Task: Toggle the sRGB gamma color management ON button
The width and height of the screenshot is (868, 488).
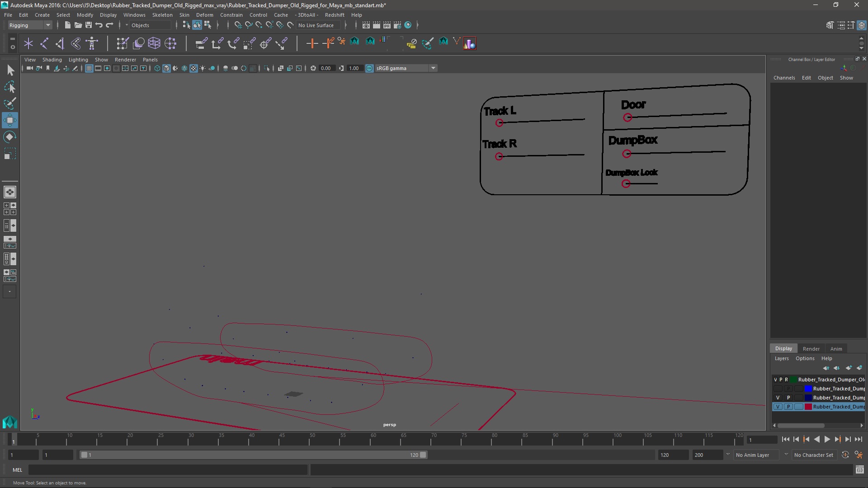Action: (369, 68)
